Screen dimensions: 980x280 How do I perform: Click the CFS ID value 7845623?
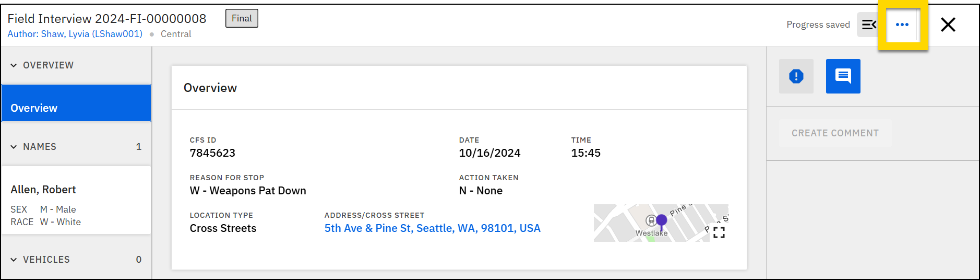coord(212,153)
